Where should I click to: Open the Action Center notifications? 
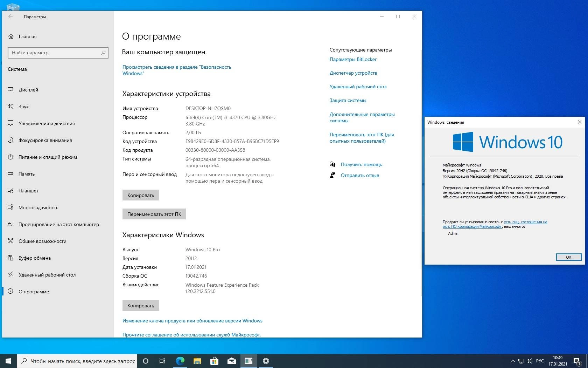[577, 361]
